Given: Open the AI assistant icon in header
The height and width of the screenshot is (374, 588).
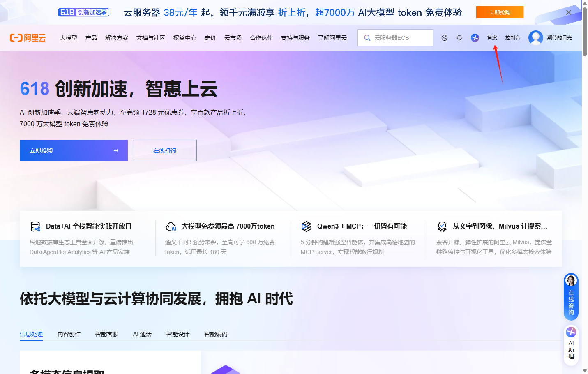Looking at the screenshot, I should (475, 38).
